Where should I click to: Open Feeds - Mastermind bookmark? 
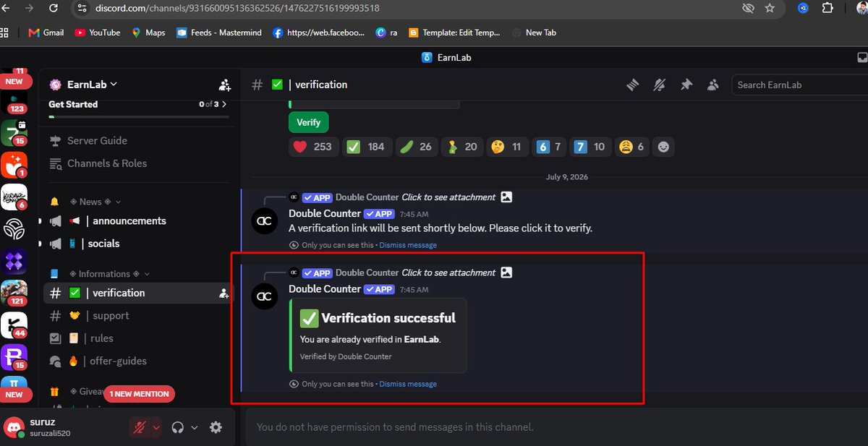pos(218,33)
